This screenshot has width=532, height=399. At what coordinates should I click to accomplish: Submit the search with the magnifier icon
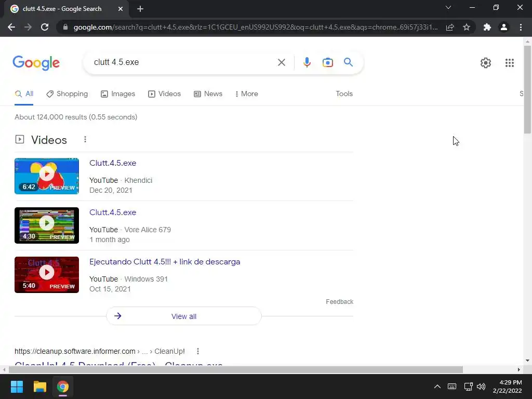pyautogui.click(x=348, y=62)
